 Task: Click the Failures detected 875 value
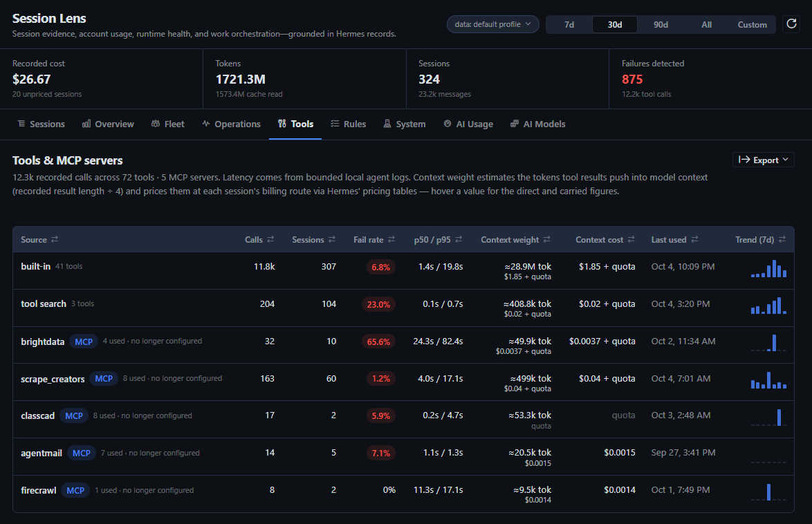(x=631, y=79)
